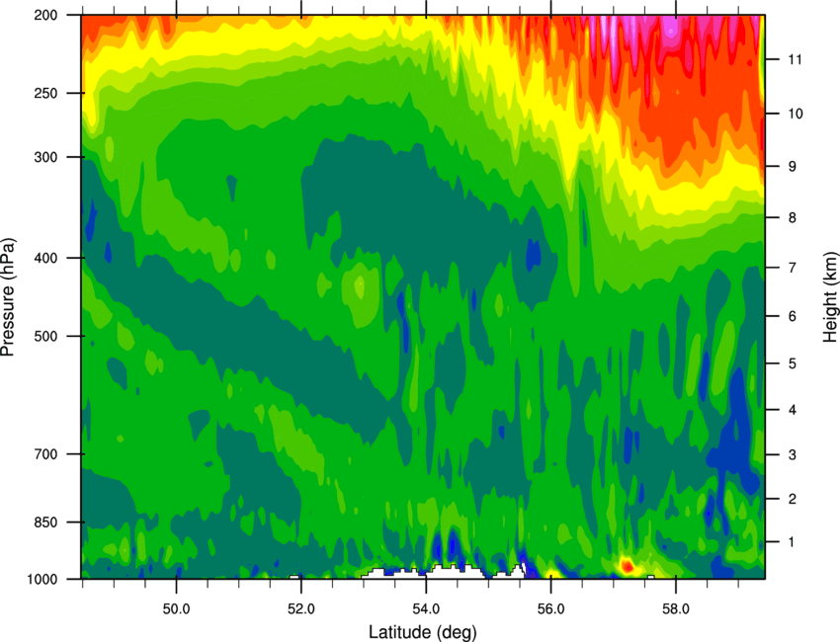Click the 1000 pressure tick label
Screen dimensions: 840x642
pyautogui.click(x=42, y=580)
